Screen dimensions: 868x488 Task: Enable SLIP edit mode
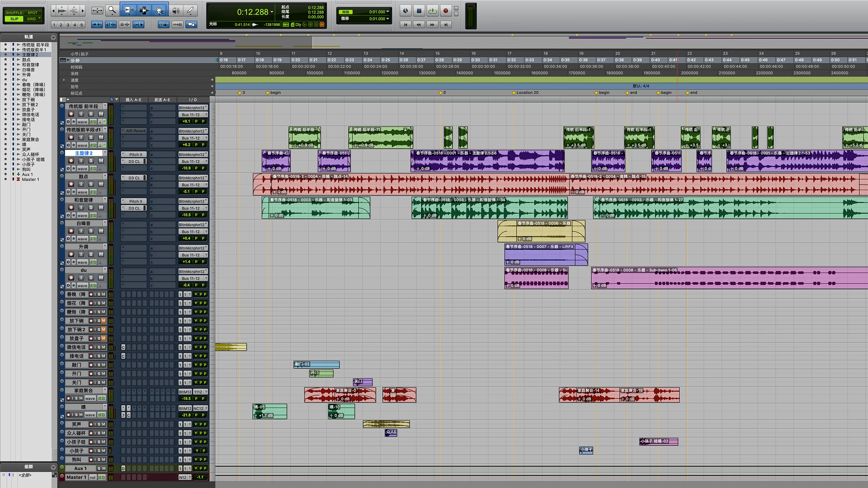point(14,19)
